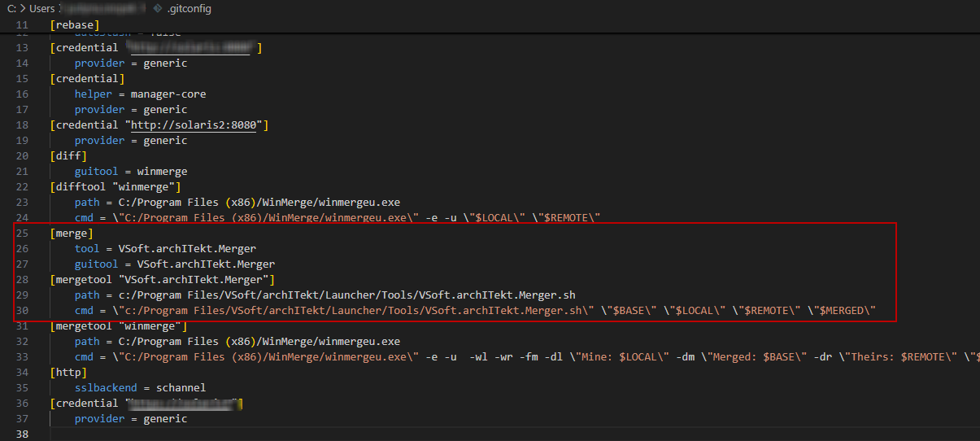
Task: Click the "[diff]" section header
Action: click(x=68, y=155)
